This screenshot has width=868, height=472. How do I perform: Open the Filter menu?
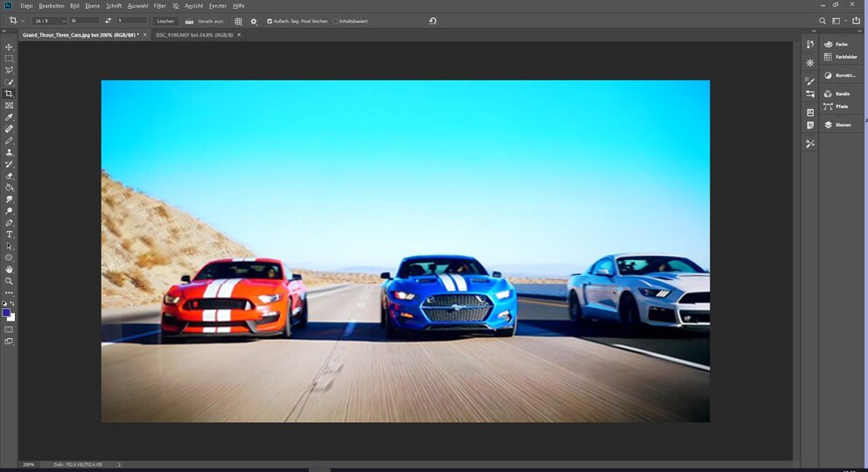click(x=159, y=5)
